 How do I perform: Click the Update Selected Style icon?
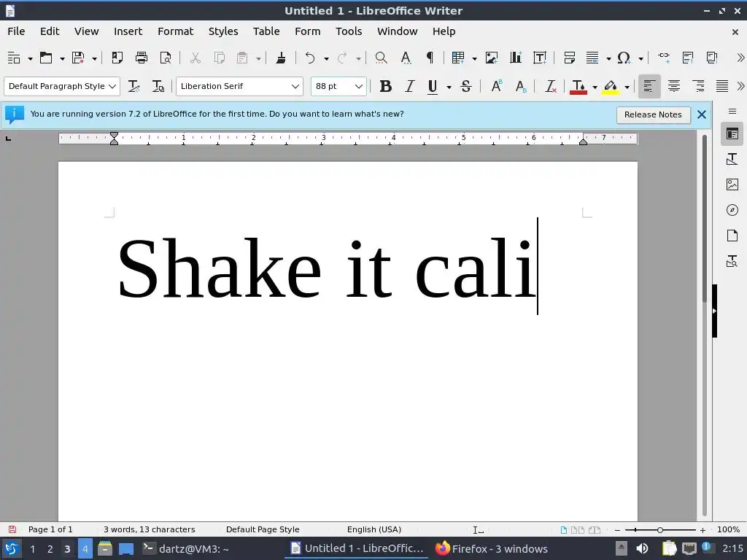coord(133,86)
